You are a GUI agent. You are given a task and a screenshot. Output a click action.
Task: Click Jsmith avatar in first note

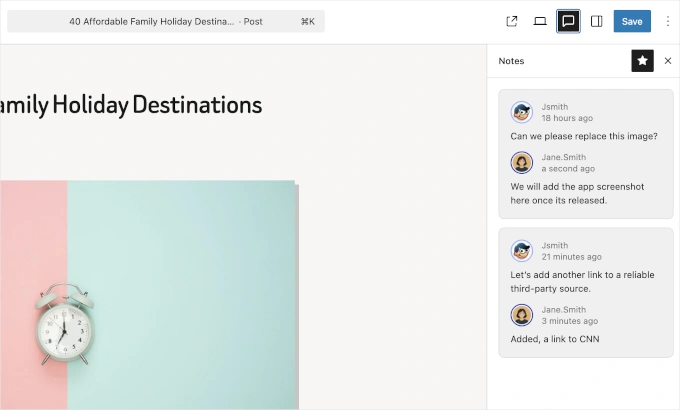[x=521, y=111]
